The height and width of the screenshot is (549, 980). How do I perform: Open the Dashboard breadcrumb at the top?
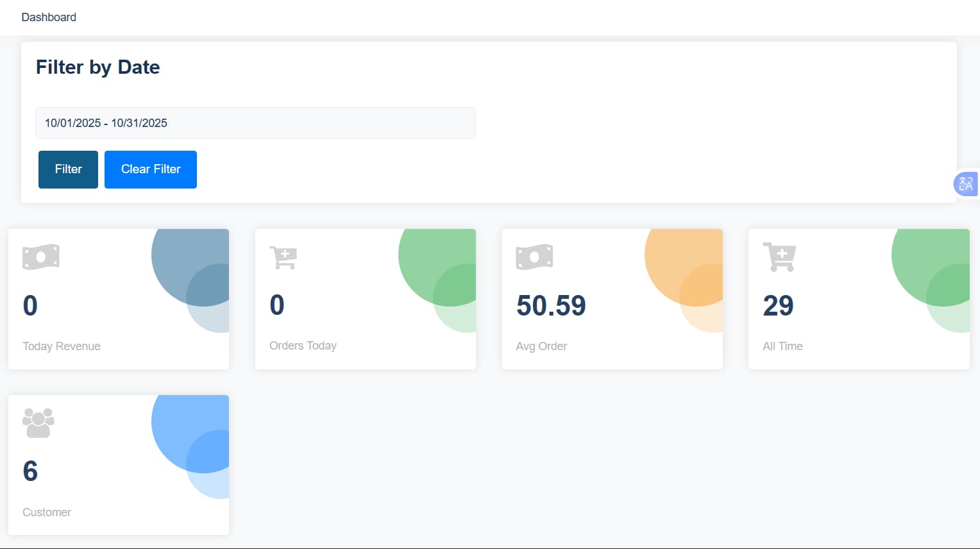(x=49, y=17)
